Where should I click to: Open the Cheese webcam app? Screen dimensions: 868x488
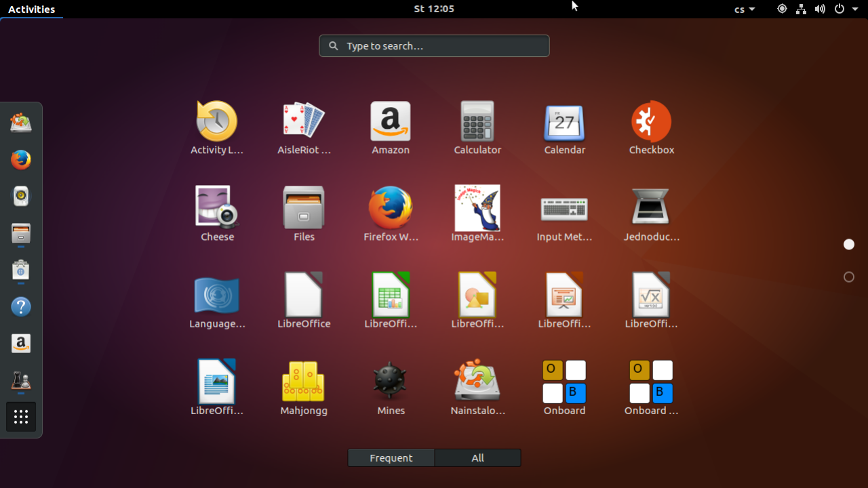[x=217, y=215]
